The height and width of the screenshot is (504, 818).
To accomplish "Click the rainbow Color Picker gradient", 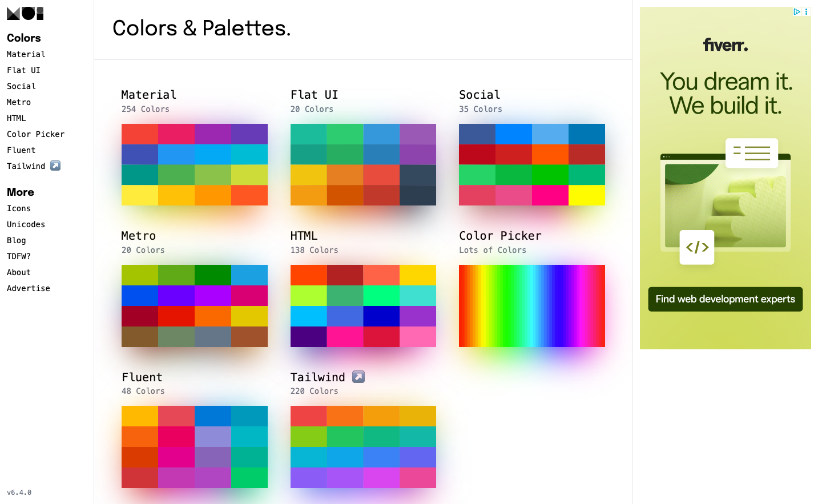I will tap(531, 305).
